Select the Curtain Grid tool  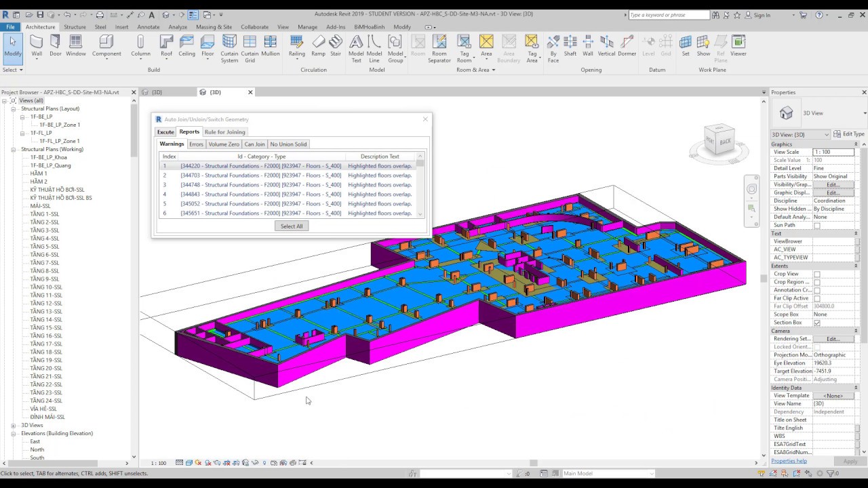(250, 49)
